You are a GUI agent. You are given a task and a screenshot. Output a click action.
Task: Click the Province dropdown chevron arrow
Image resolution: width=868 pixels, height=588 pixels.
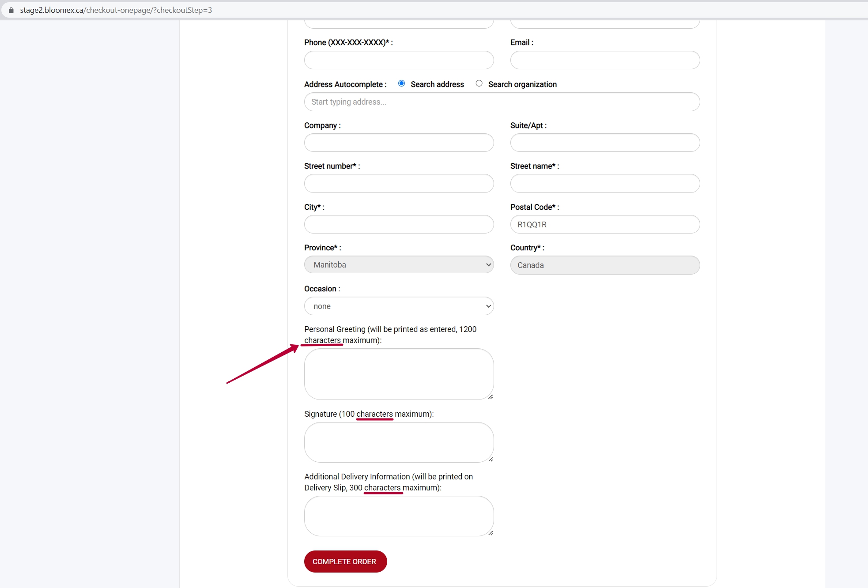pos(488,265)
